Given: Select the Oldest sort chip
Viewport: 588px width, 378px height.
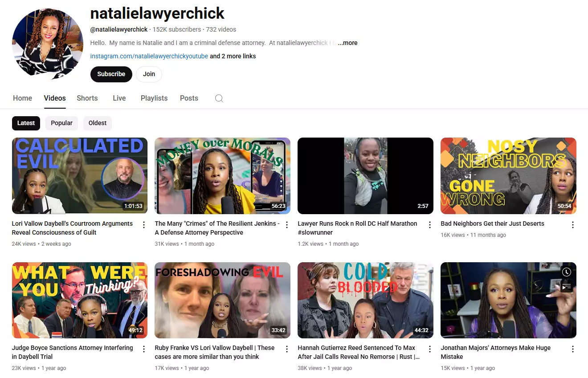Looking at the screenshot, I should coord(98,123).
